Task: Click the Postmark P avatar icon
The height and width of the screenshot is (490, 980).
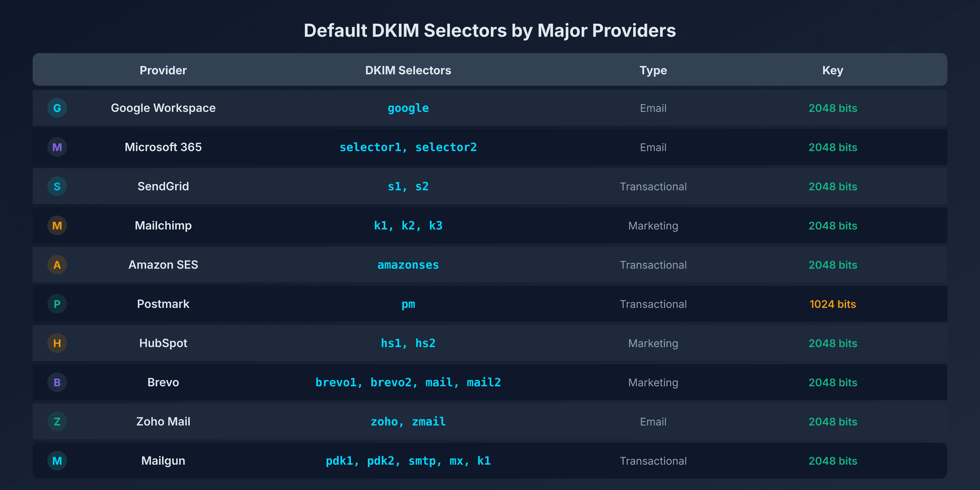Action: coord(57,304)
